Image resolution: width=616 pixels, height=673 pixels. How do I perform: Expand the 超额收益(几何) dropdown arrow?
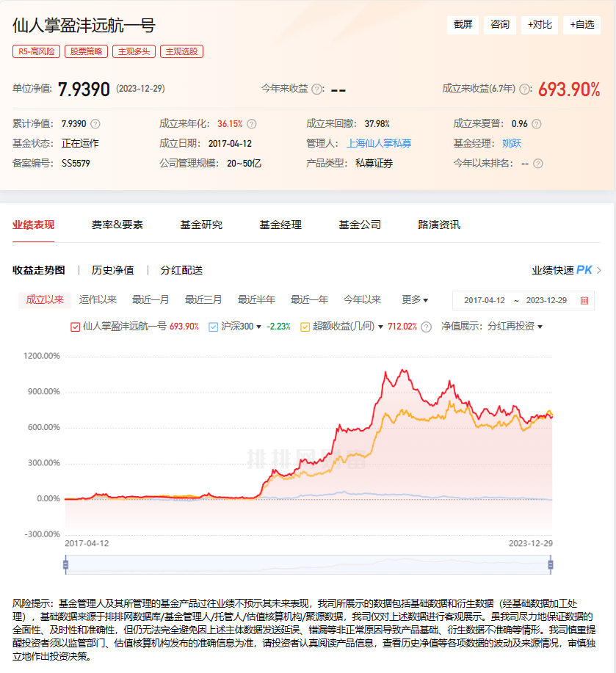pos(380,327)
